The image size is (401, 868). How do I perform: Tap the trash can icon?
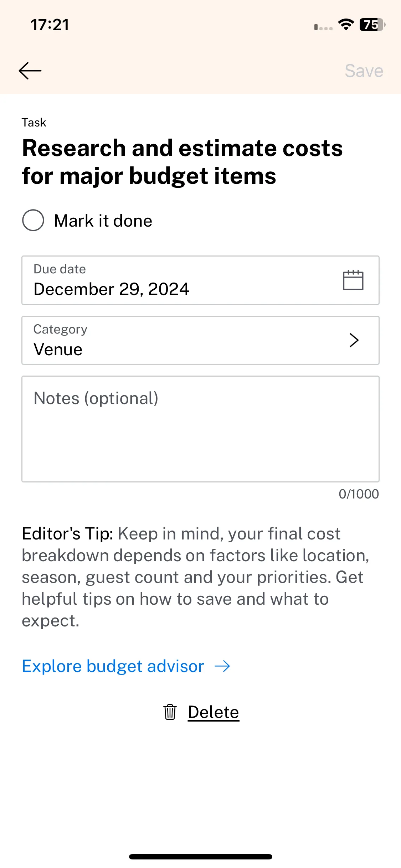coord(170,712)
